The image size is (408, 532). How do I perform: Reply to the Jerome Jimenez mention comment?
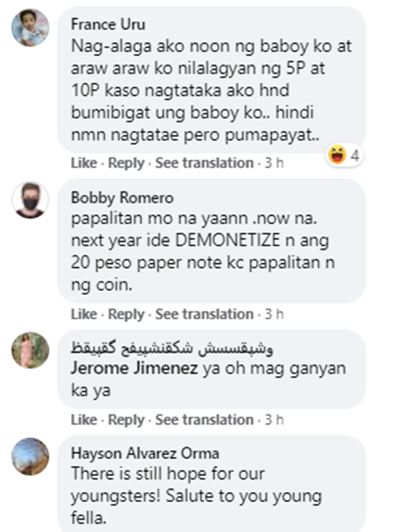coord(126,420)
